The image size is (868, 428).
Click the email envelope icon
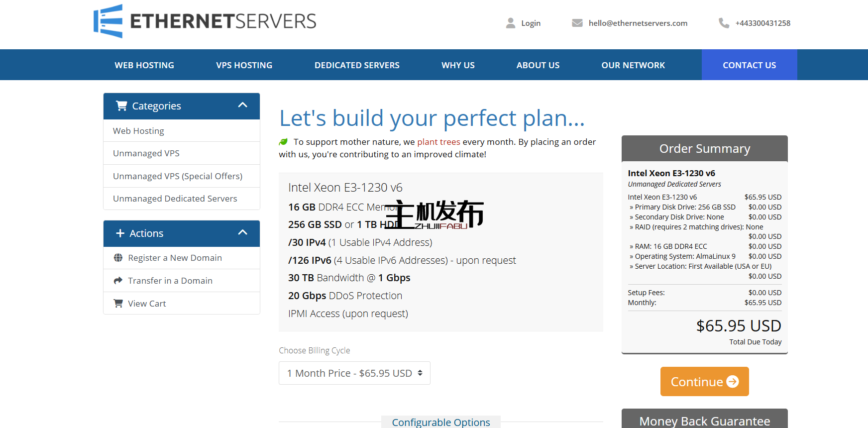pyautogui.click(x=577, y=23)
